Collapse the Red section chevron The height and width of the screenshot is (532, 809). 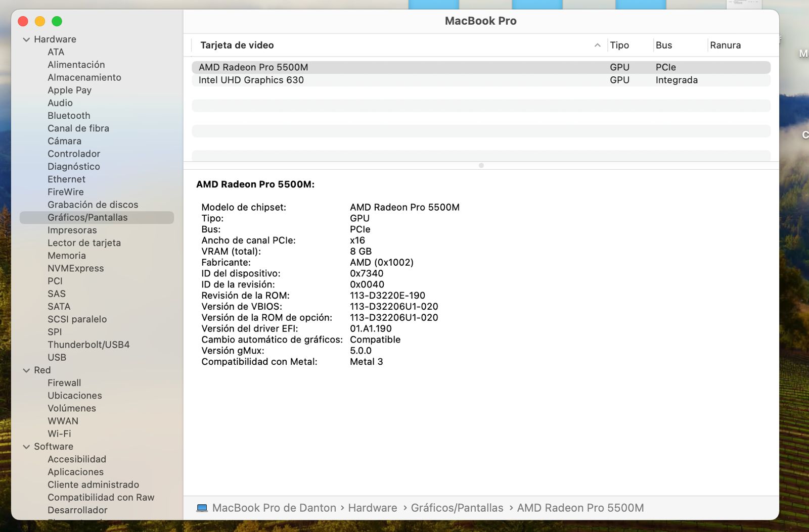tap(26, 370)
